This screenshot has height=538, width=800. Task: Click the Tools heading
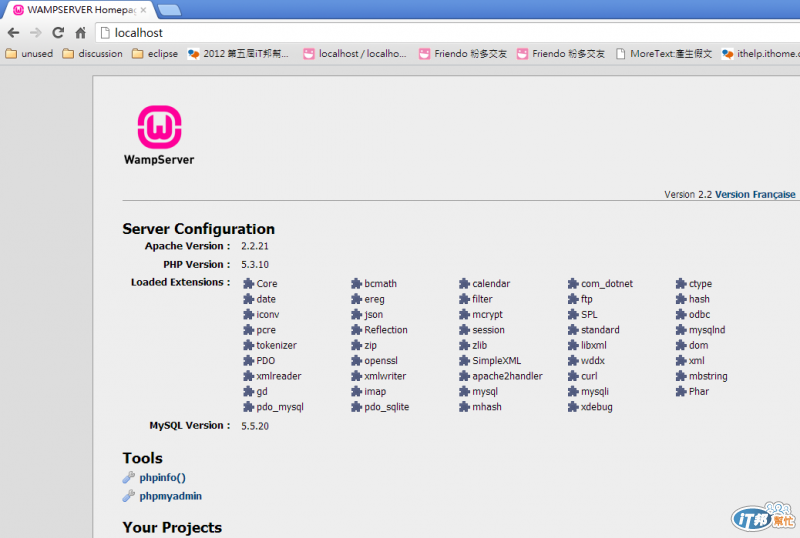(x=142, y=458)
